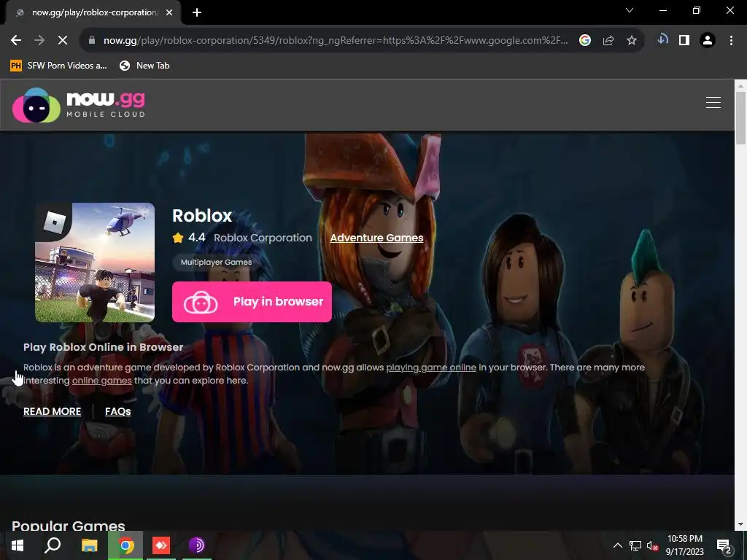
Task: Click the Roblox game title
Action: tap(202, 216)
